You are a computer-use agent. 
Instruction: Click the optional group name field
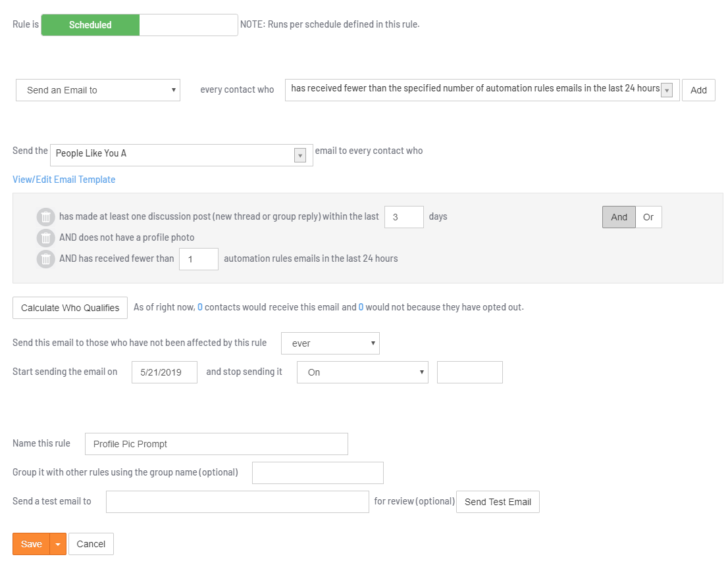[317, 473]
